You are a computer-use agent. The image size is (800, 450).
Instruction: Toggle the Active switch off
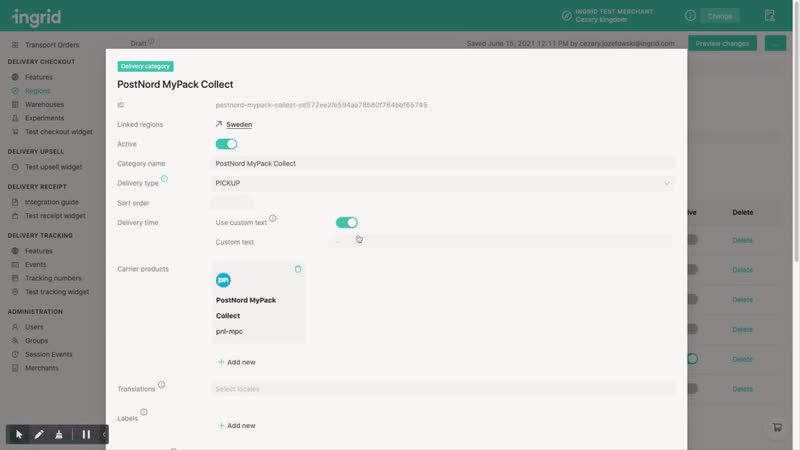[x=226, y=144]
